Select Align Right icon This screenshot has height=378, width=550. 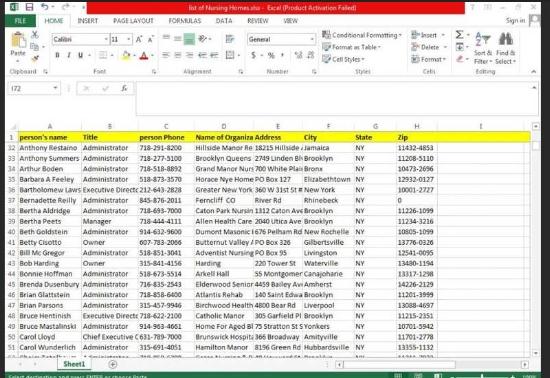[x=190, y=55]
